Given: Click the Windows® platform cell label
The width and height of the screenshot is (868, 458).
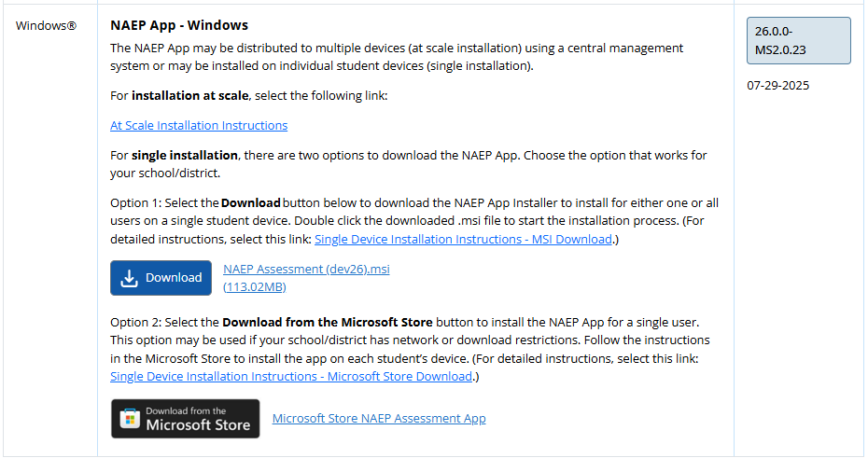Looking at the screenshot, I should pos(47,26).
